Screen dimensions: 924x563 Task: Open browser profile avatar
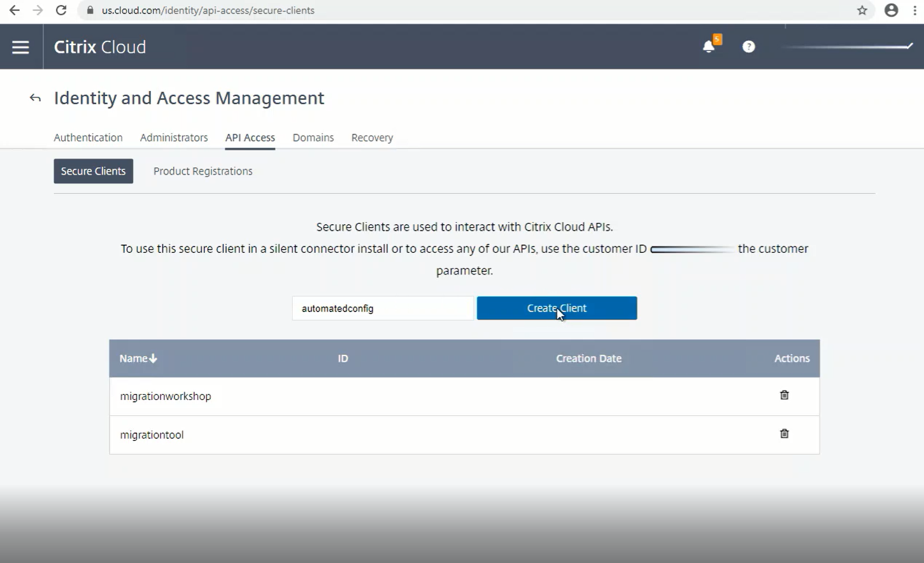(892, 10)
